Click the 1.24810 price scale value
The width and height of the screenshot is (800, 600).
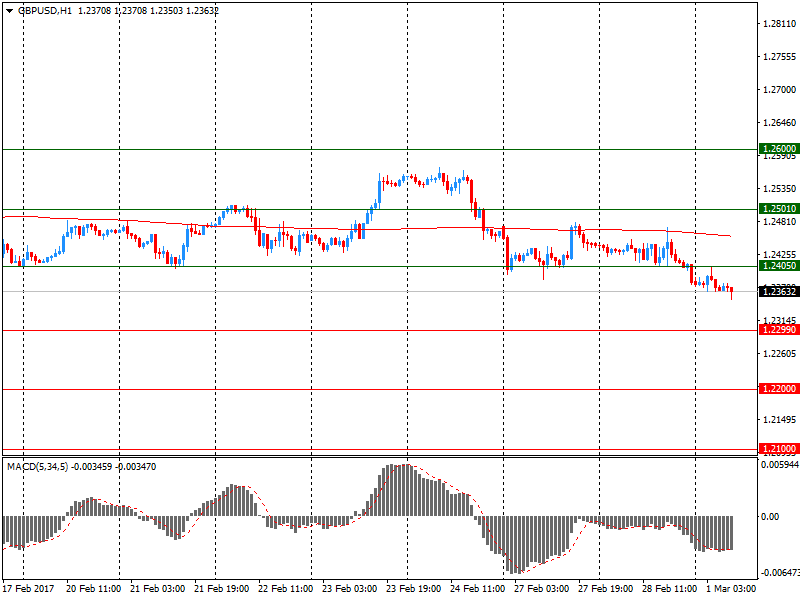[779, 222]
